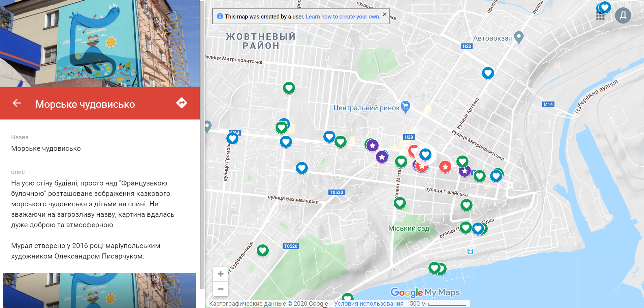This screenshot has width=644, height=308.
Task: Select the Центральний ринок shopping marker
Action: coord(406,107)
